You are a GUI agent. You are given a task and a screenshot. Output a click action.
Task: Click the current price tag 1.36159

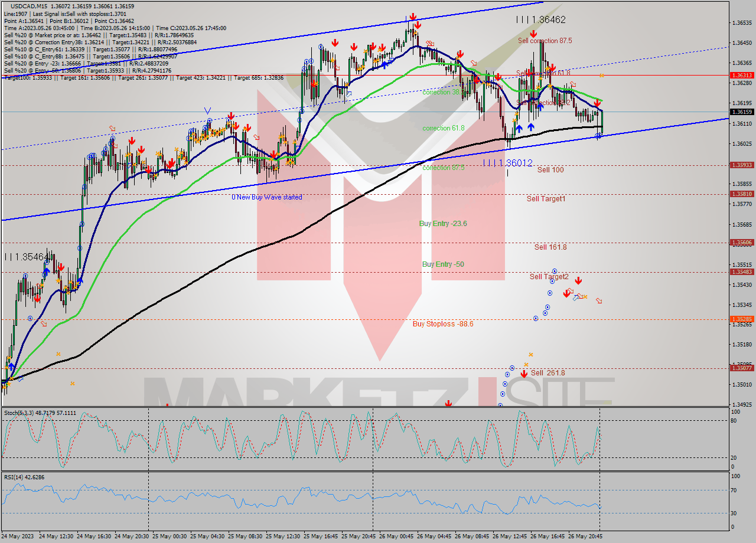click(x=742, y=112)
